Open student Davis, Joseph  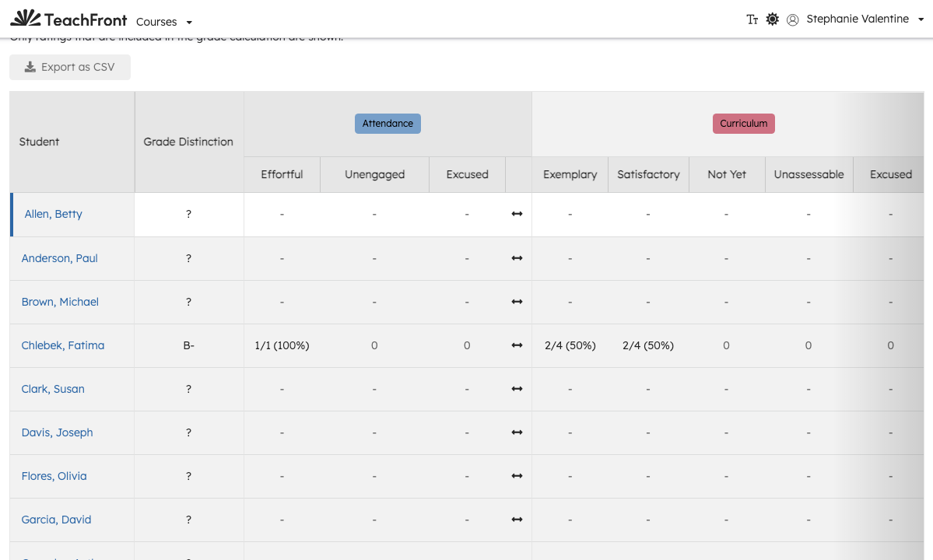[57, 432]
